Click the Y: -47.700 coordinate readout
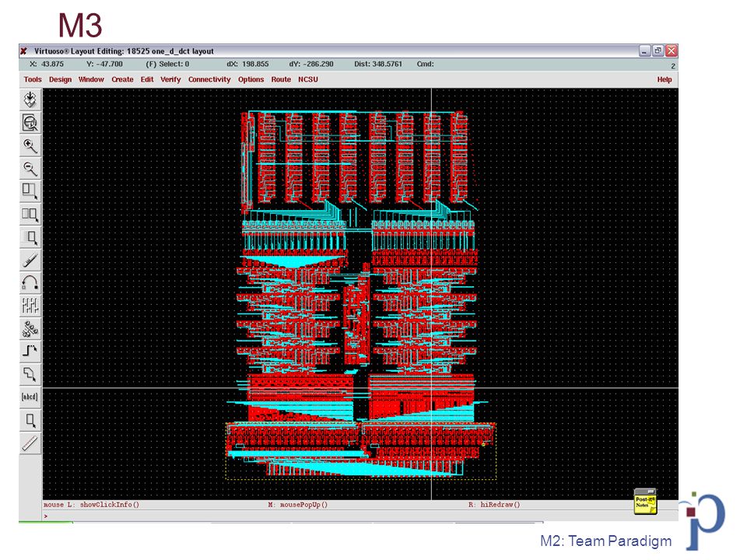Screen dimensions: 747x560 pos(104,64)
